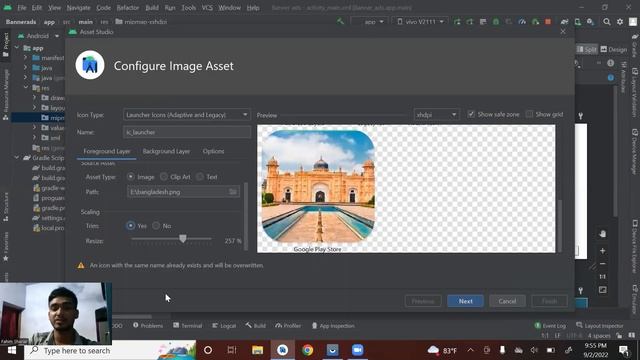Open the Build tool window

(x=256, y=325)
